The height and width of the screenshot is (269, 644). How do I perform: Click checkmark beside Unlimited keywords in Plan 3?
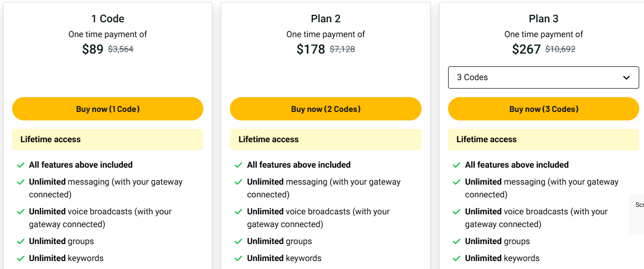click(x=457, y=258)
